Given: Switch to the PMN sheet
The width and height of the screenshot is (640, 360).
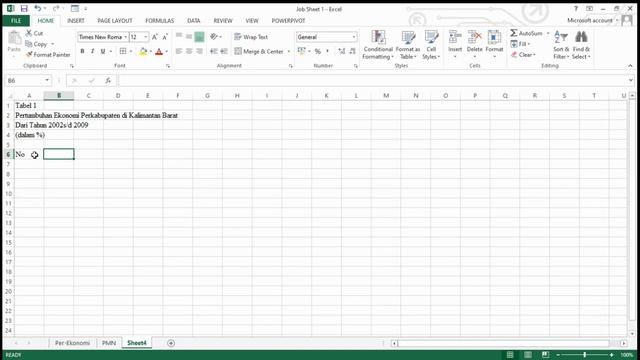Looking at the screenshot, I should [109, 343].
